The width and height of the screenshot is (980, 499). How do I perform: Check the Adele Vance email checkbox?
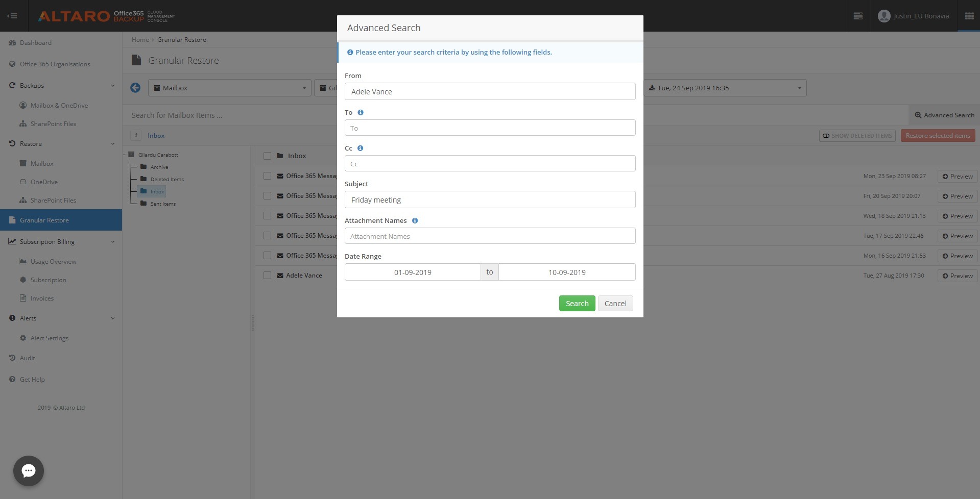(267, 276)
